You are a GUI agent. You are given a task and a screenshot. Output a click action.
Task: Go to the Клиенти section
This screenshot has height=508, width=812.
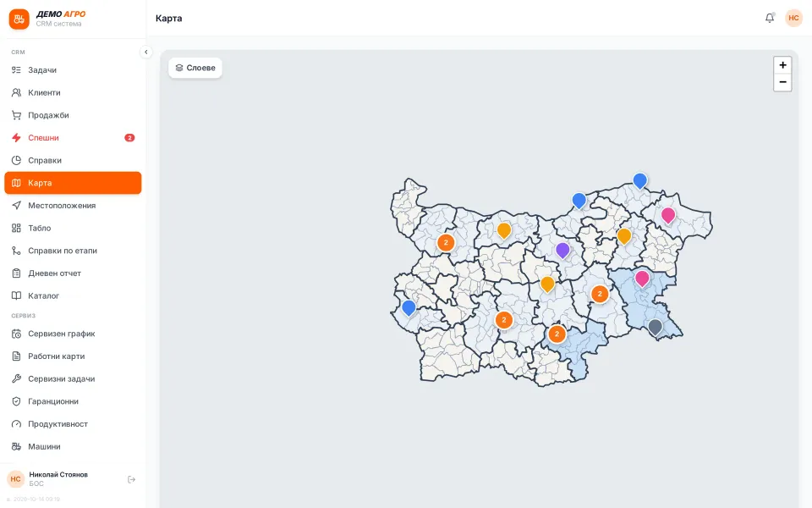(x=73, y=93)
